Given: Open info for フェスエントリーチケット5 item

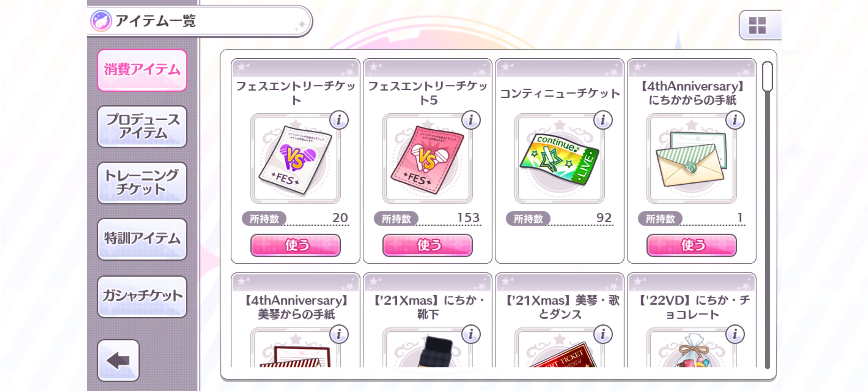Looking at the screenshot, I should point(471,120).
